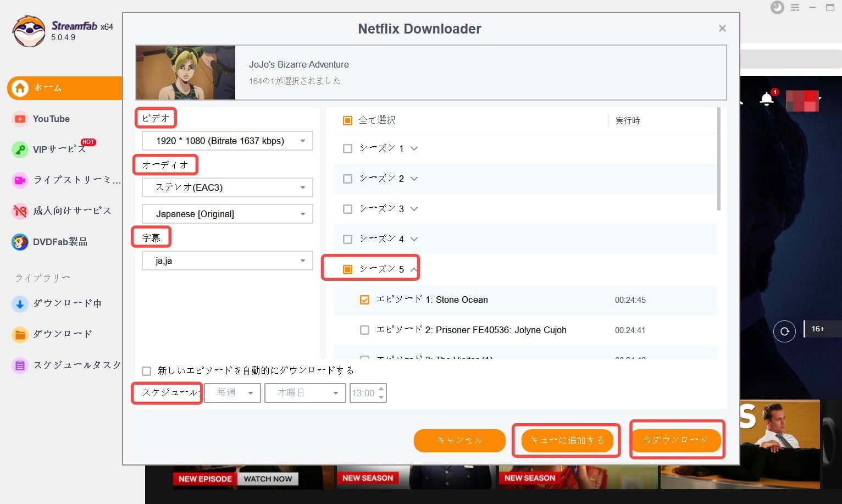Select Scheduled tasks menu label
The width and height of the screenshot is (842, 504).
pos(77,365)
